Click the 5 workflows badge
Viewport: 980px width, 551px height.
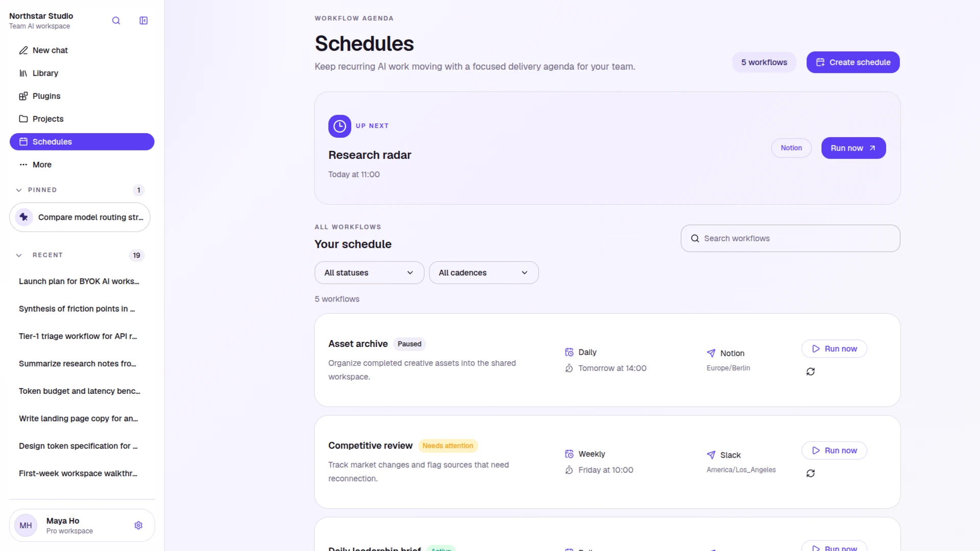(764, 62)
